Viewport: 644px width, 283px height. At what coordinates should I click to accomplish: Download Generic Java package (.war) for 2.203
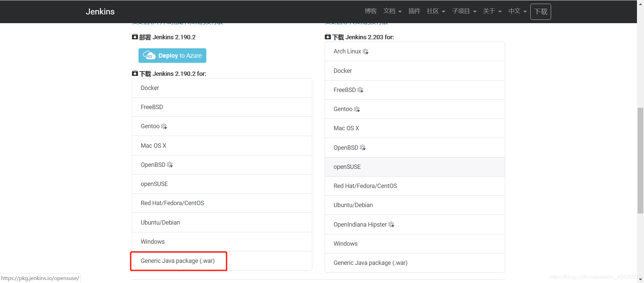(415, 263)
